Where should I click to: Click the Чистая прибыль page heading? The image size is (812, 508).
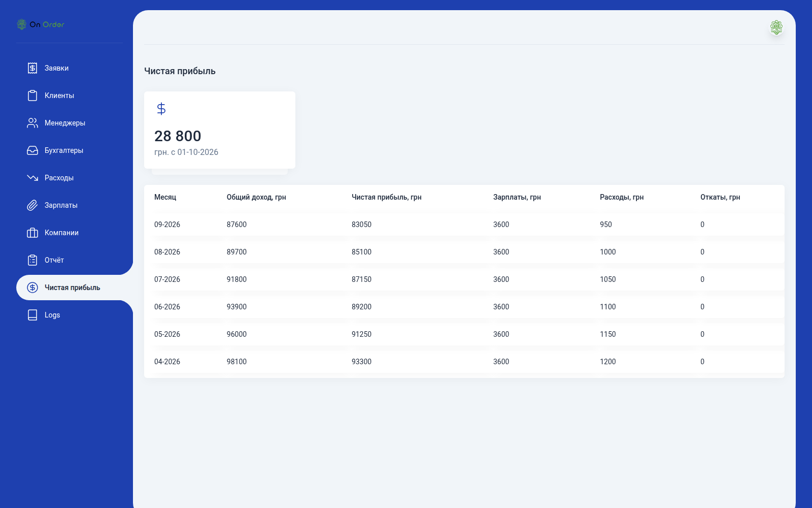180,71
